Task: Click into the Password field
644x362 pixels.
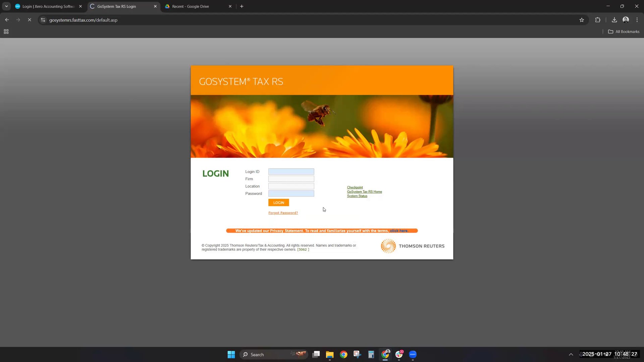Action: click(x=291, y=194)
